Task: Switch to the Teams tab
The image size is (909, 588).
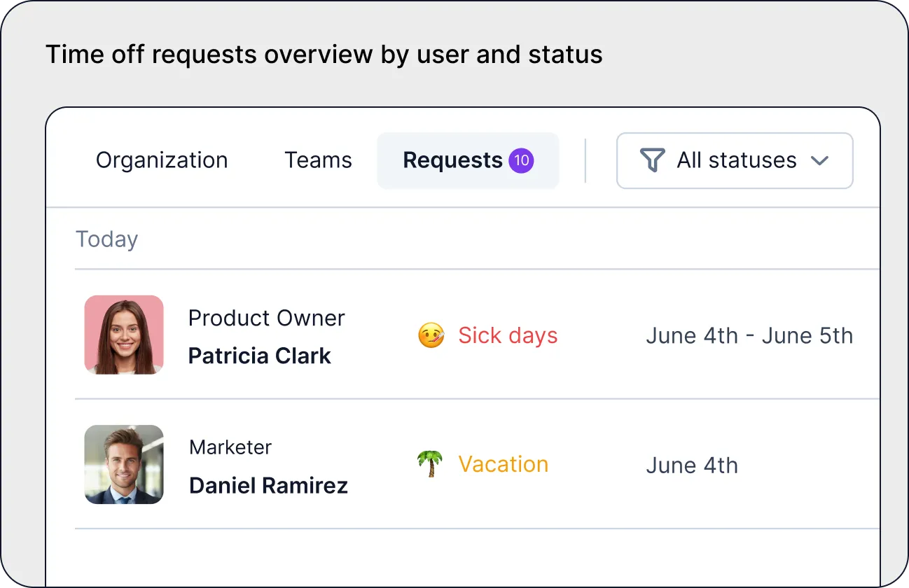Action: 318,160
